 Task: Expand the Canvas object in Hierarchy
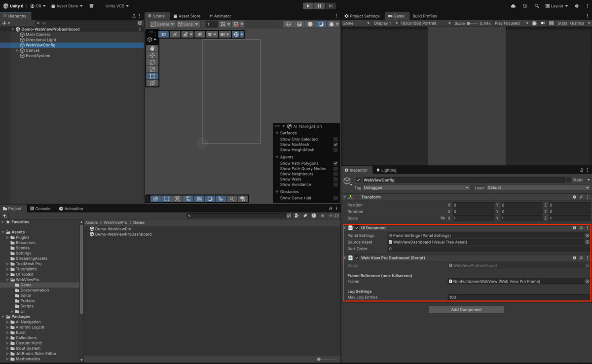pos(17,50)
